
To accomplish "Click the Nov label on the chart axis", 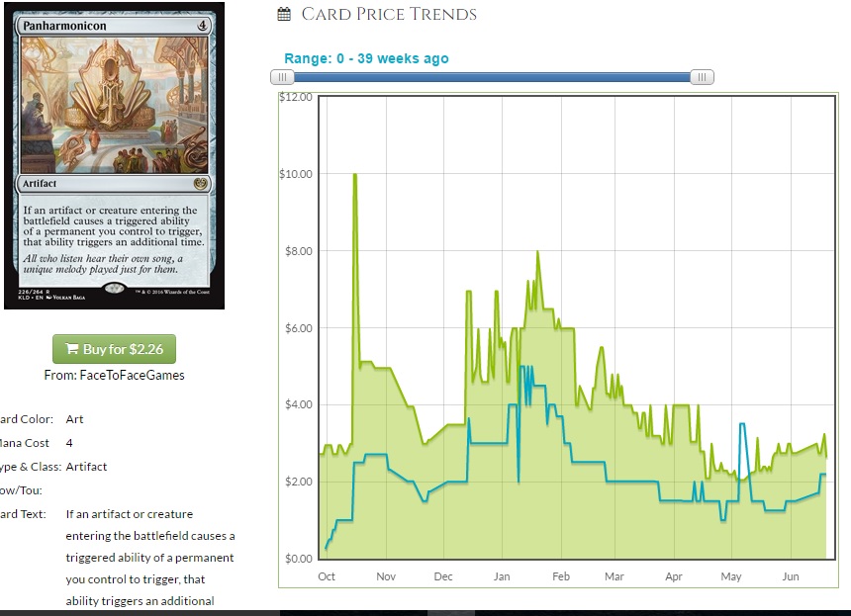I will tap(386, 576).
